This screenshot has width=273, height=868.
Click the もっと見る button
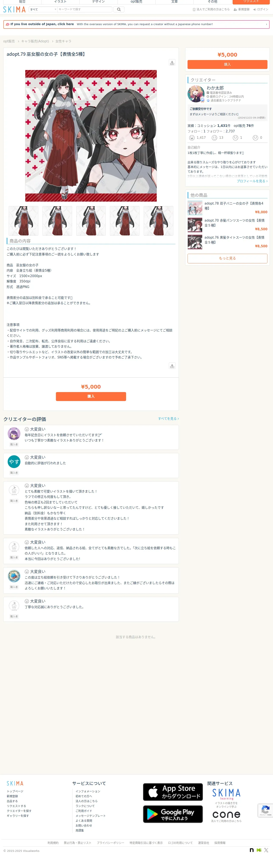click(x=227, y=258)
